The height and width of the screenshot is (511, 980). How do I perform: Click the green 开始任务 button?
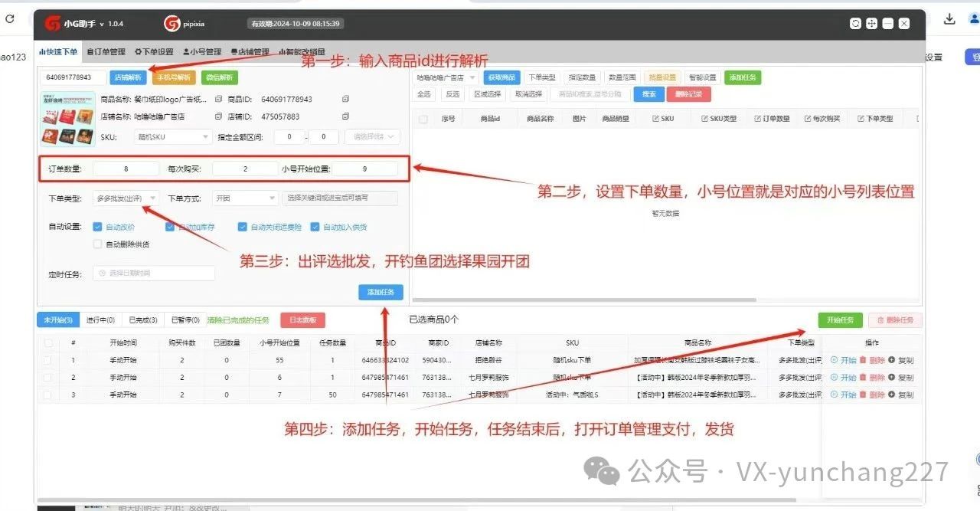pyautogui.click(x=840, y=320)
